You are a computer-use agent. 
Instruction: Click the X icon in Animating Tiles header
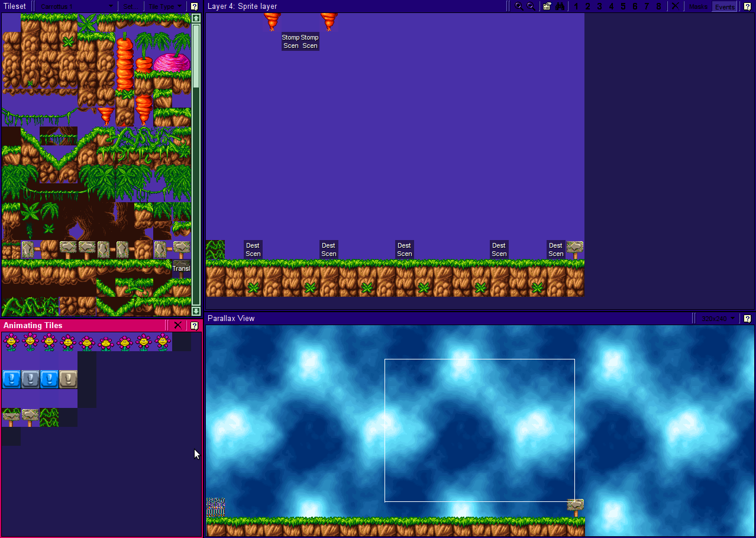pos(177,325)
